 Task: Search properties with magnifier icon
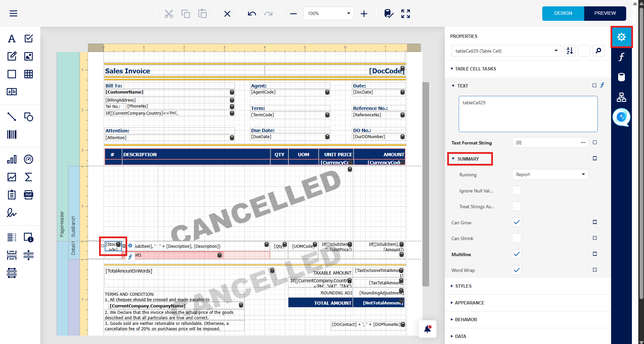598,51
